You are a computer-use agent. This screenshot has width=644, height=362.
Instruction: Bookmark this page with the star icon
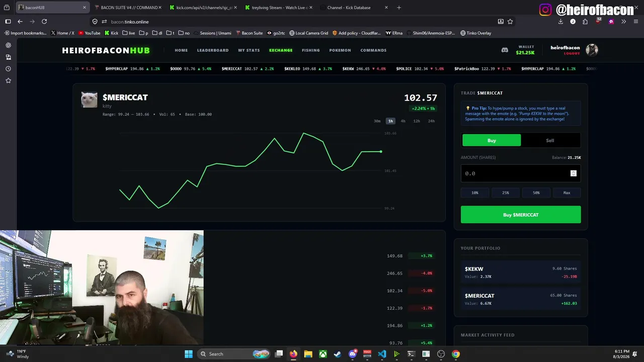tap(510, 22)
